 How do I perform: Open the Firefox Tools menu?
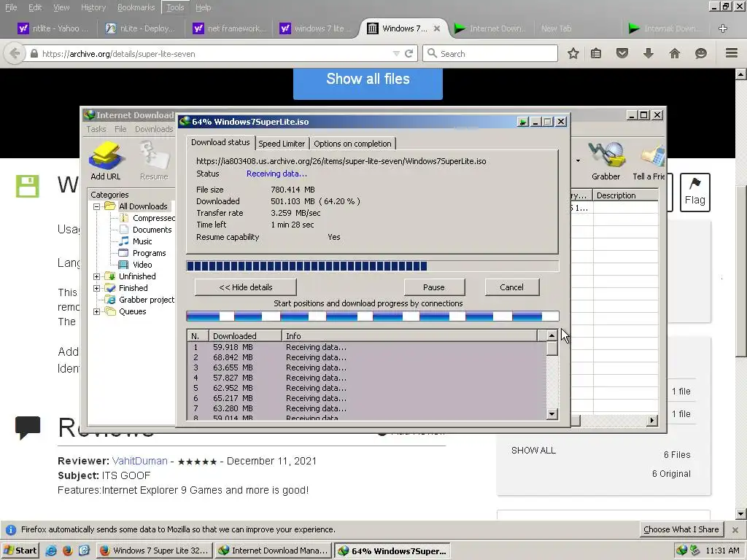(175, 7)
